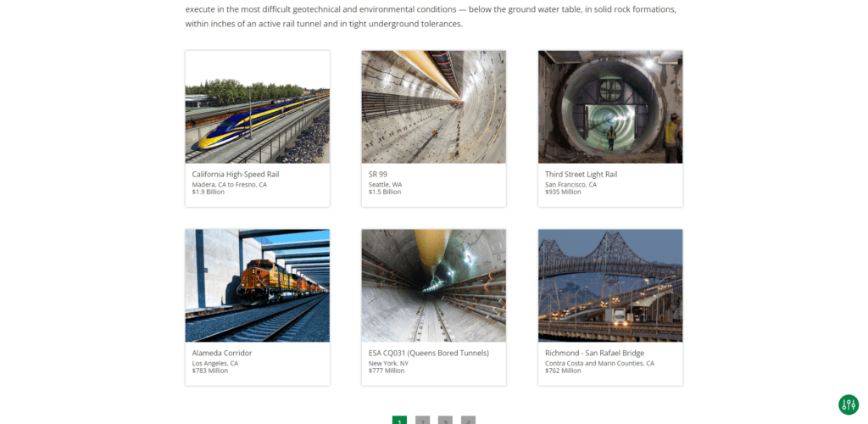Open the ESA CQ031 Queens Bored Tunnels image
This screenshot has height=424, width=868.
[433, 286]
